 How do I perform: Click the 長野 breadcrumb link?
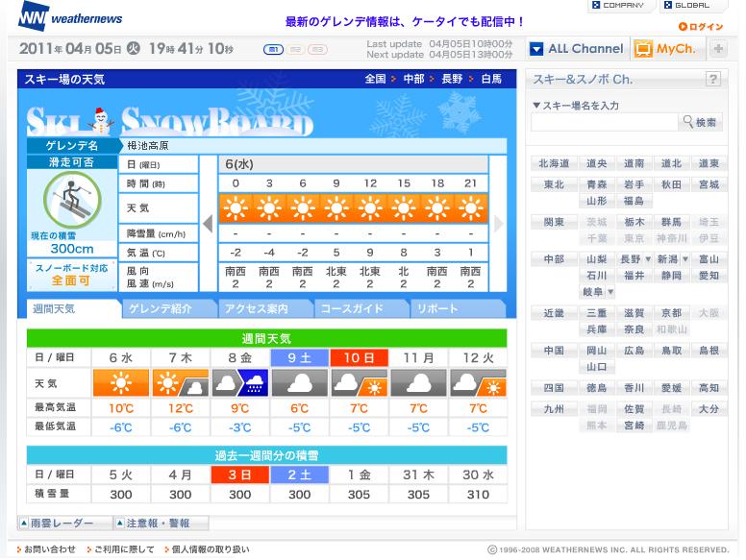(452, 79)
